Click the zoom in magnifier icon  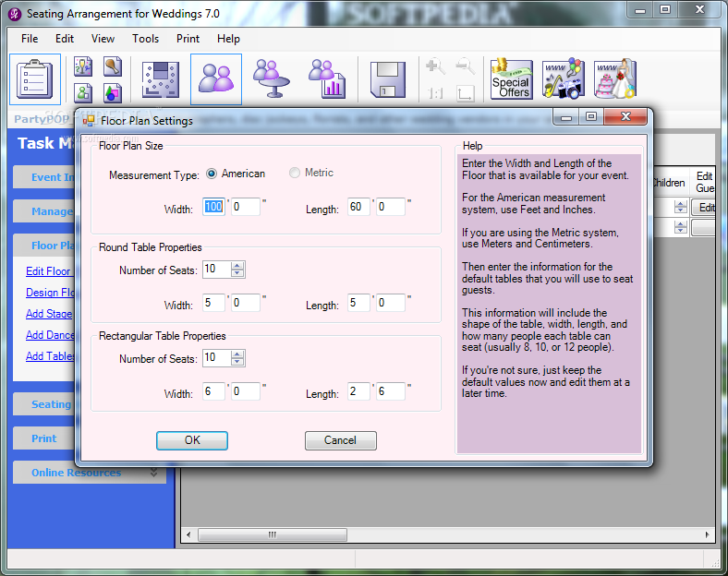435,66
